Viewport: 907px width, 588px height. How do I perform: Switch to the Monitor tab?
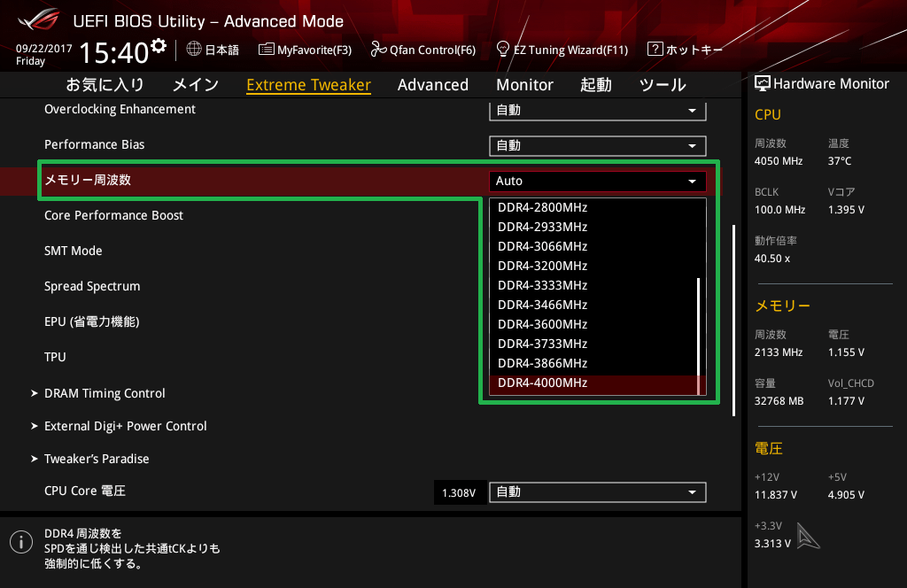point(524,85)
